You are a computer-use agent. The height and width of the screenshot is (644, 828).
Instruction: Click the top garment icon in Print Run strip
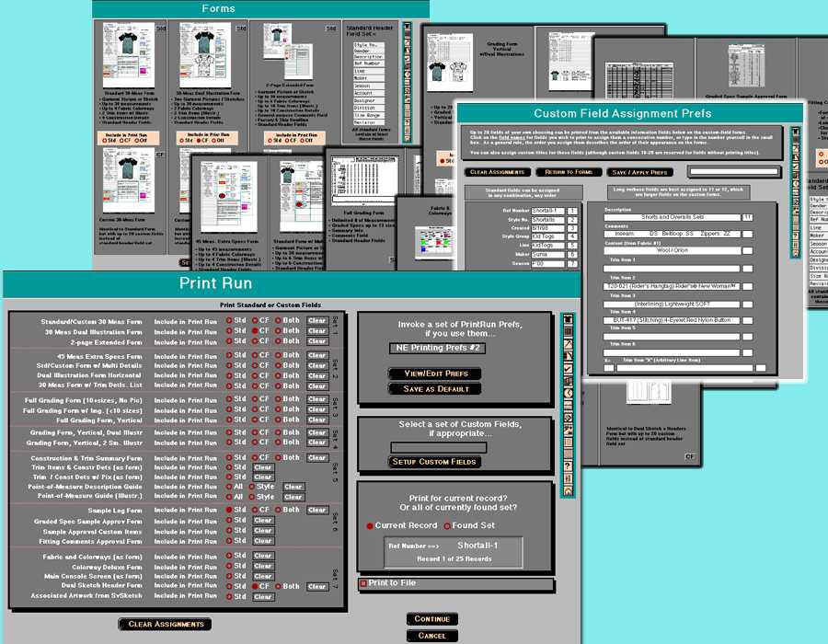point(568,321)
